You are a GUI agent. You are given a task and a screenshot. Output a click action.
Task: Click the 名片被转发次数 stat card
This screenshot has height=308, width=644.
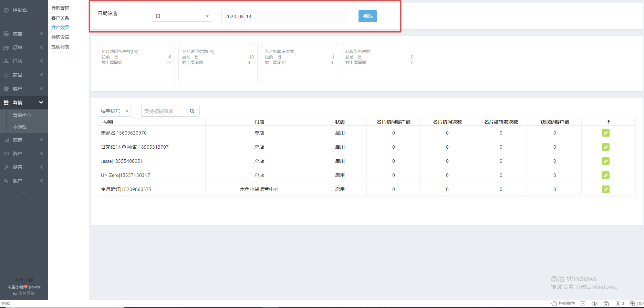click(300, 64)
